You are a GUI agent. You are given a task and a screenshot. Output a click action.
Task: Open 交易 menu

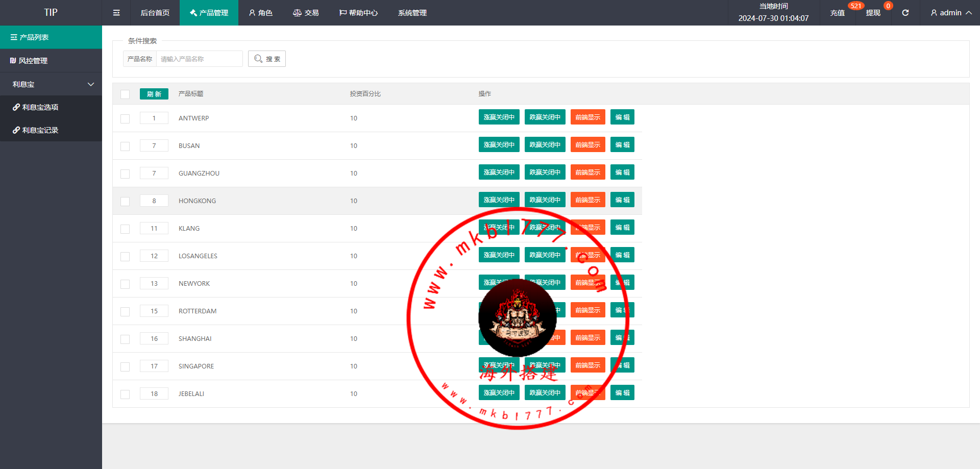click(x=306, y=13)
